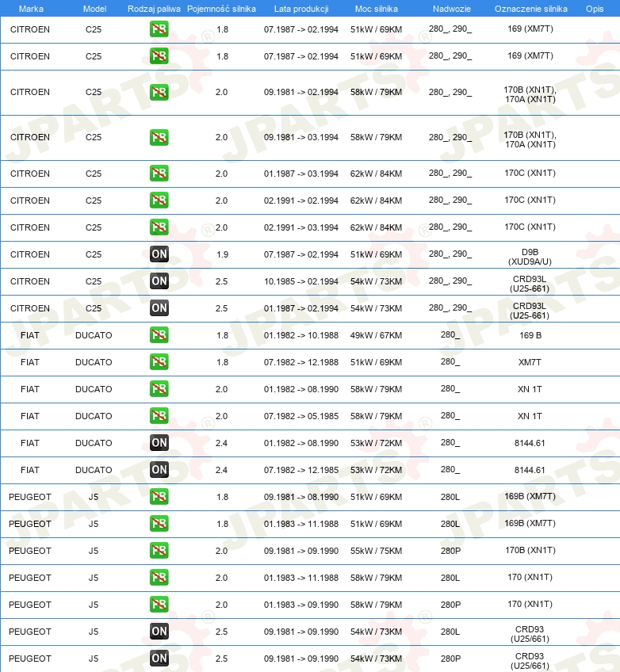Click the Lata produkcji column header

pyautogui.click(x=301, y=9)
